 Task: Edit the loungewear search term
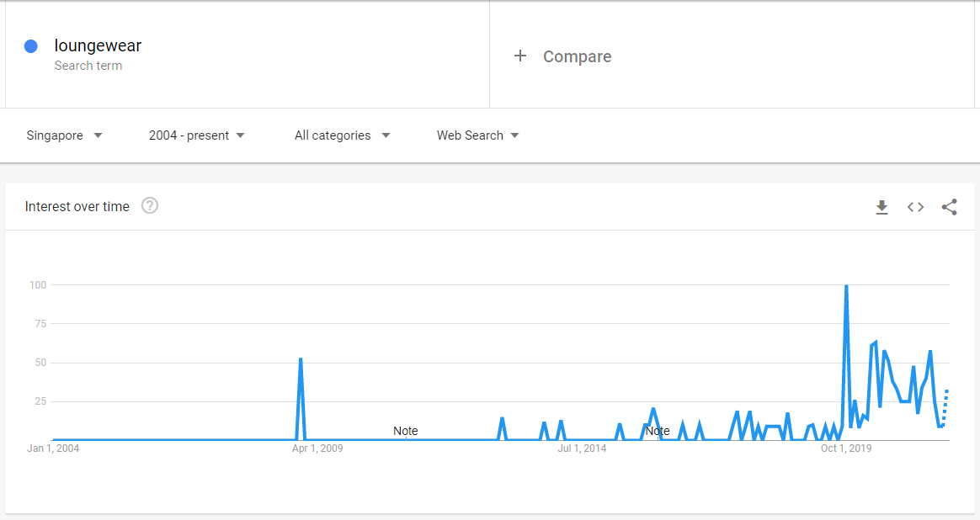pyautogui.click(x=99, y=45)
